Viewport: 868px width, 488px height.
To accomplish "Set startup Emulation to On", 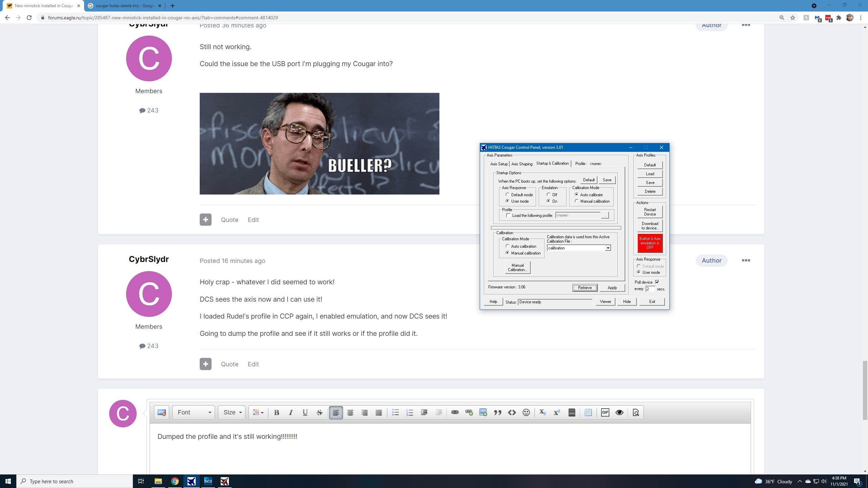I will (x=548, y=201).
